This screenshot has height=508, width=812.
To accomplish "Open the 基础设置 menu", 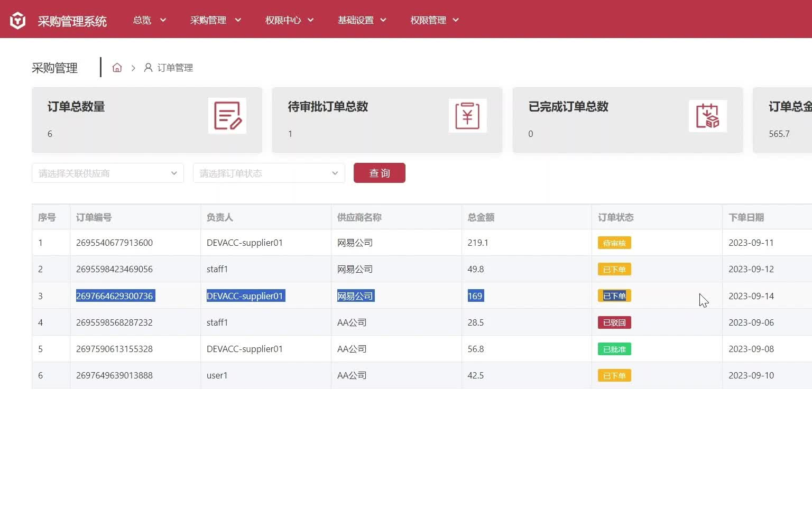I will 362,20.
